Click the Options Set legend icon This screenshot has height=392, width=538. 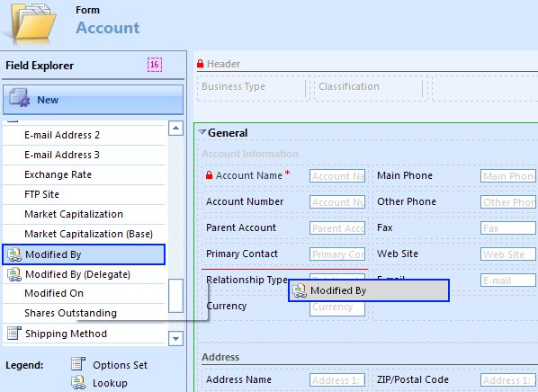[x=78, y=364]
